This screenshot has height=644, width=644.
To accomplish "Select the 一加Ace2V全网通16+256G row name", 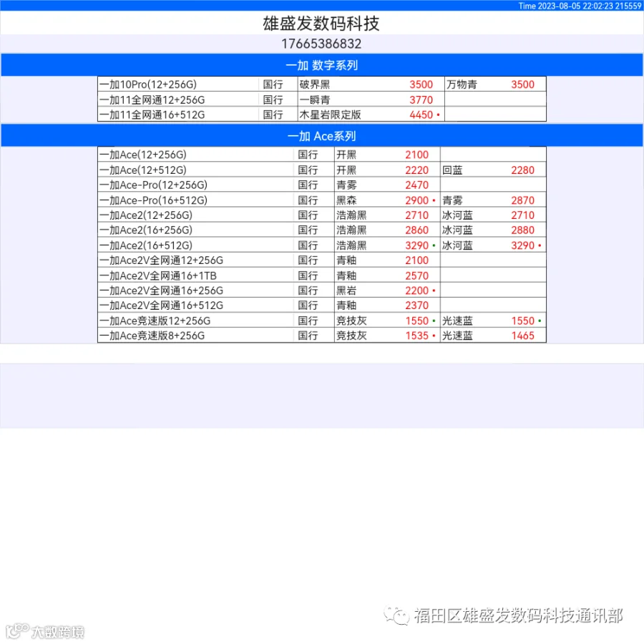I will (161, 291).
